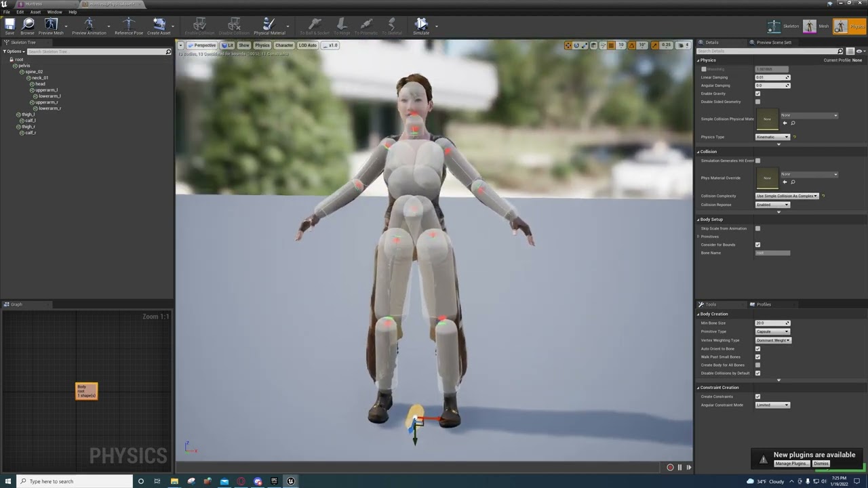Open the Physics Type dropdown
The height and width of the screenshot is (488, 868).
(x=772, y=137)
